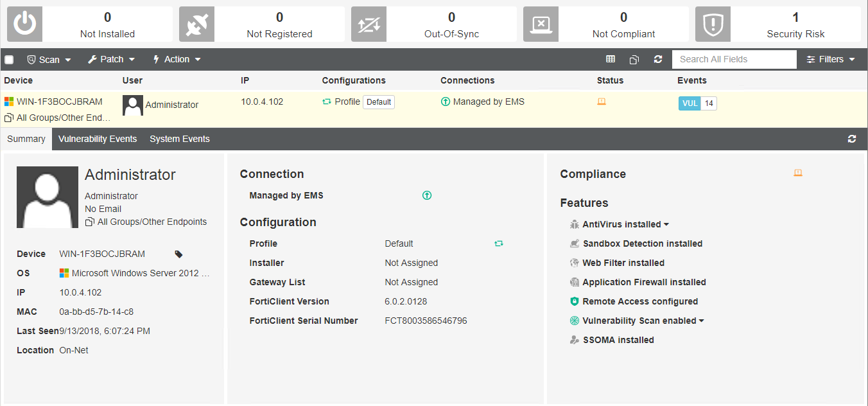The width and height of the screenshot is (868, 406).
Task: Click inside the Search All Fields box
Action: [x=734, y=59]
